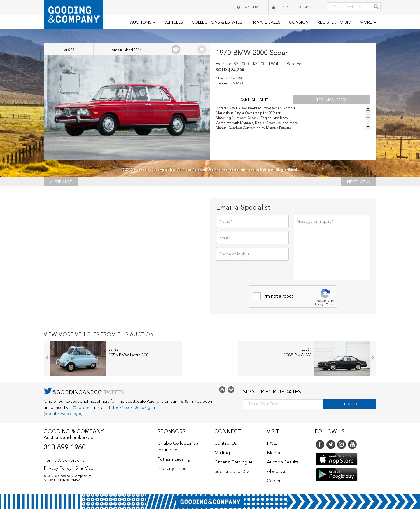
Task: Open Privacy Policy link
Action: pyautogui.click(x=58, y=468)
